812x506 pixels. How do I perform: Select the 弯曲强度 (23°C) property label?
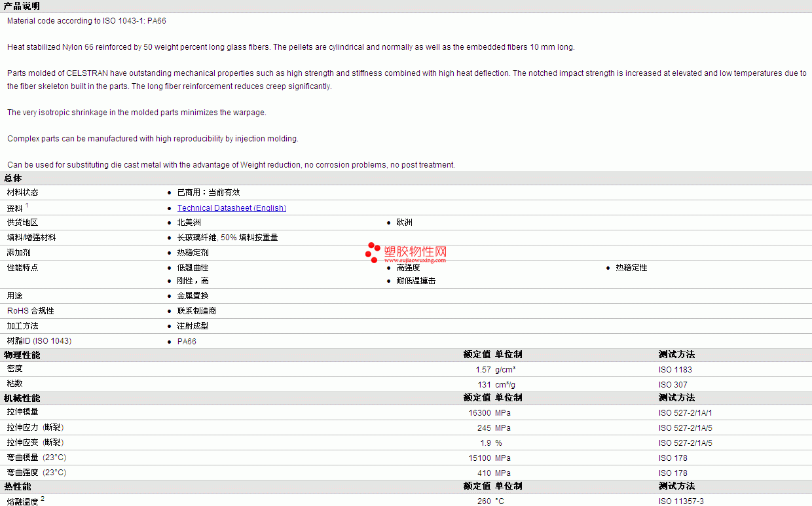click(x=37, y=473)
